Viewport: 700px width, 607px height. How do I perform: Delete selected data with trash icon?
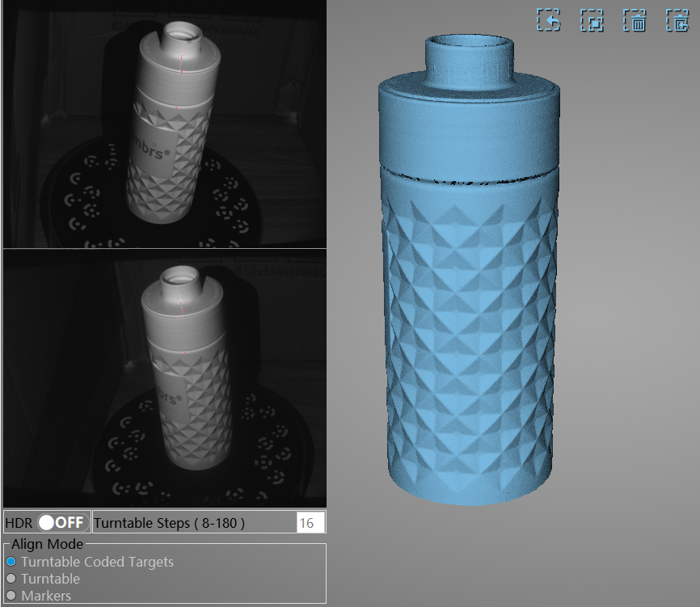pos(635,20)
